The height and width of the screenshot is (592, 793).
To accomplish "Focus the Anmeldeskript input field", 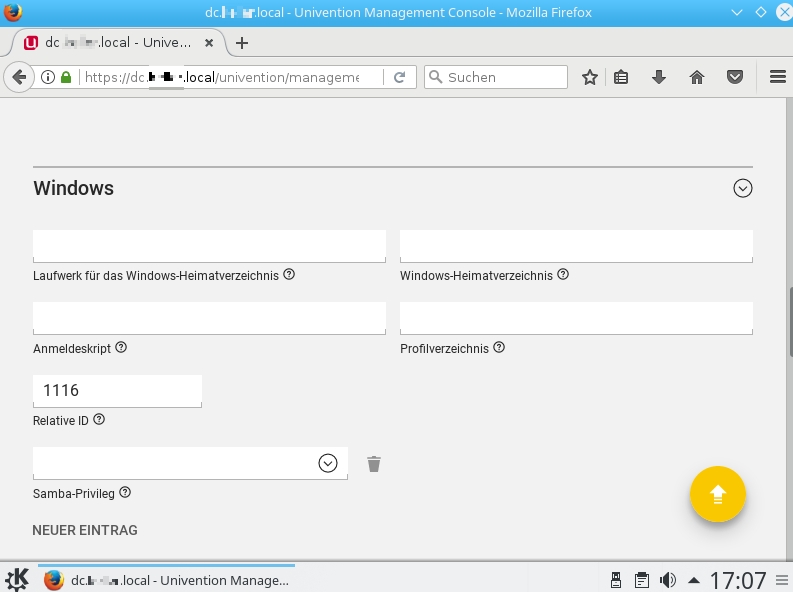I will 209,318.
